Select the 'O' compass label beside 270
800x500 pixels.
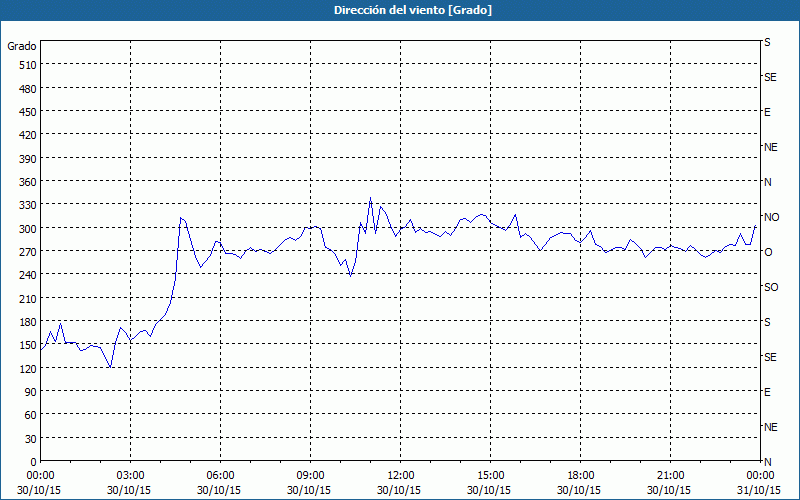(x=768, y=252)
